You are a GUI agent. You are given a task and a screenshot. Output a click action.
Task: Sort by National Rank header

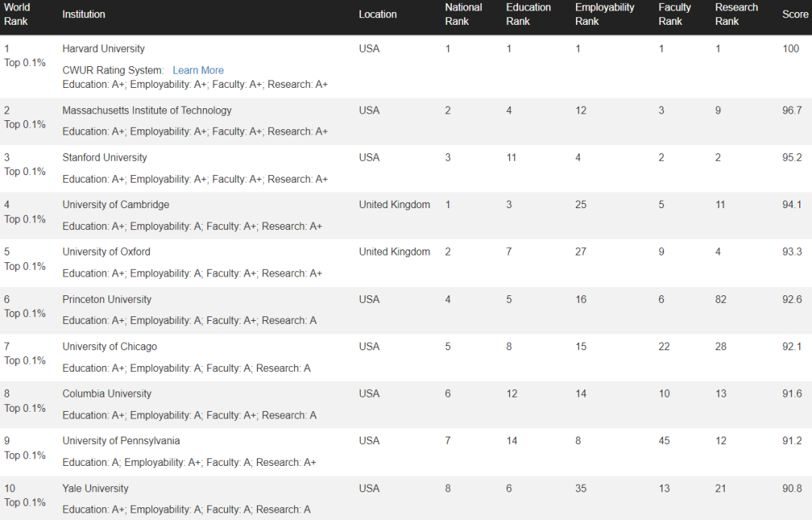coord(463,14)
